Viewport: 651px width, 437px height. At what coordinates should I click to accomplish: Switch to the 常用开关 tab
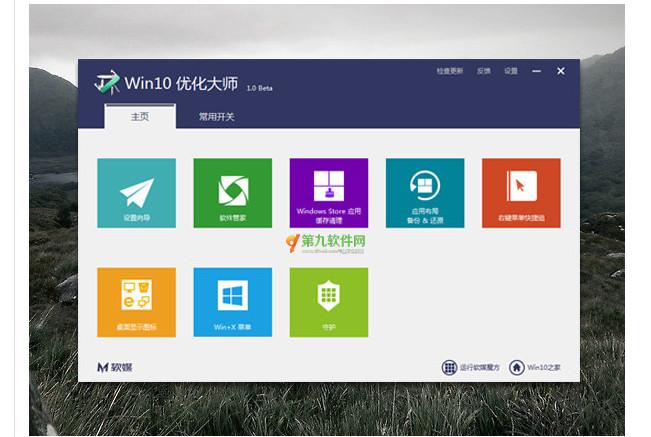coord(216,117)
